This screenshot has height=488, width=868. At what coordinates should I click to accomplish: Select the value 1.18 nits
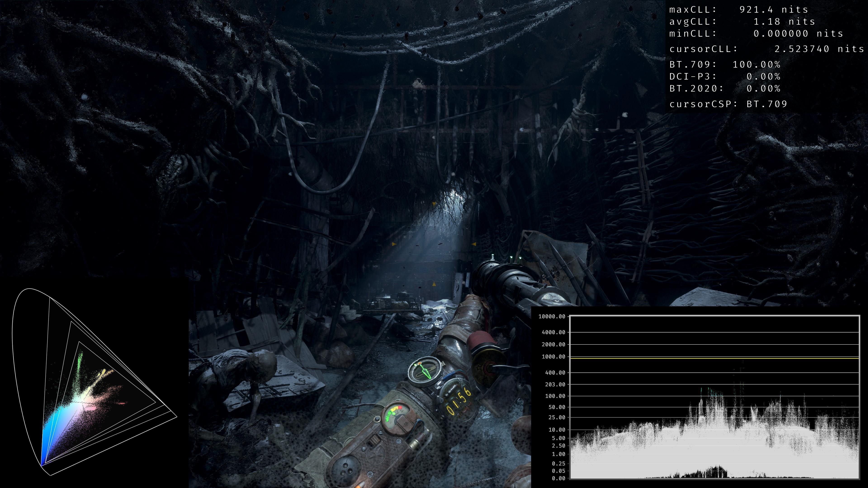[x=784, y=22]
